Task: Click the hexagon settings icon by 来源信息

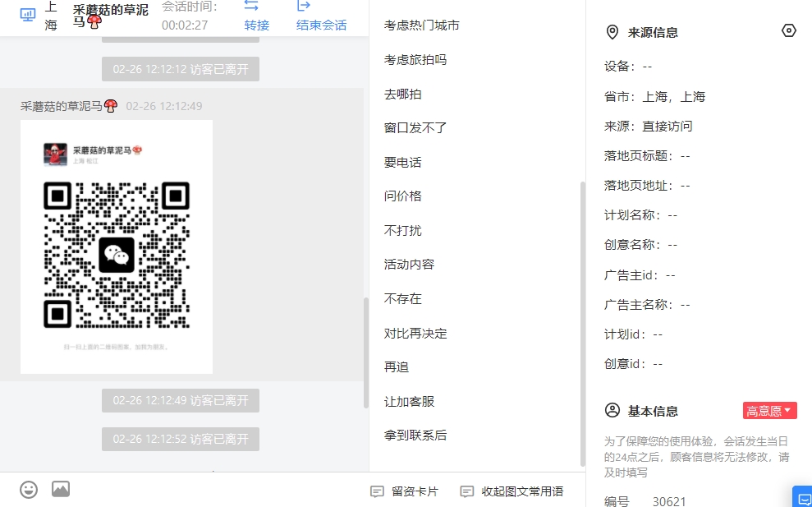Action: [788, 31]
